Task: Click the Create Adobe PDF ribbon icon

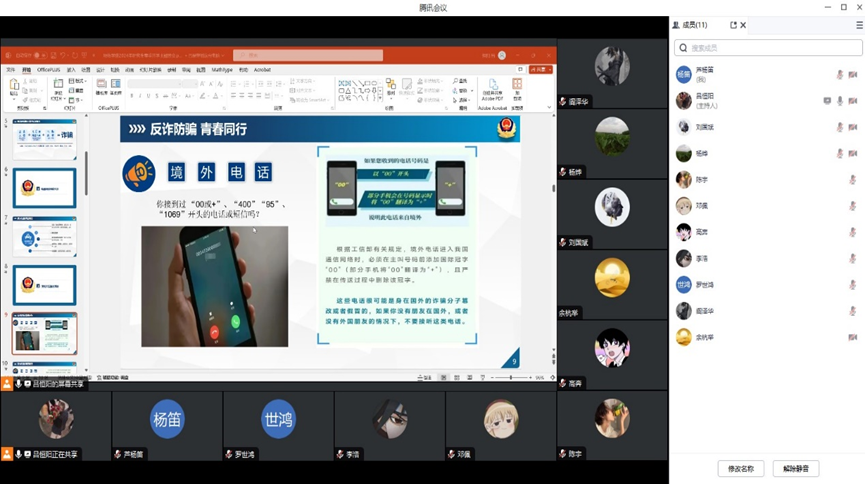Action: tap(492, 88)
